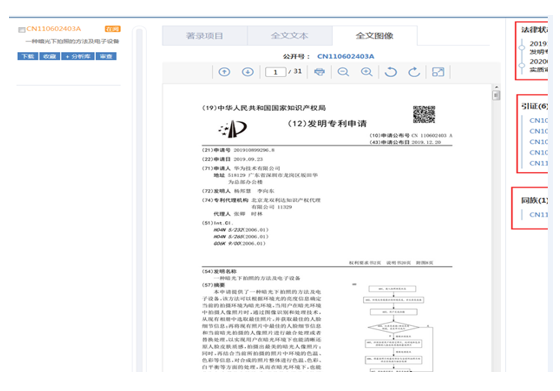Zoom in the document image
This screenshot has height=391, width=560.
(366, 72)
